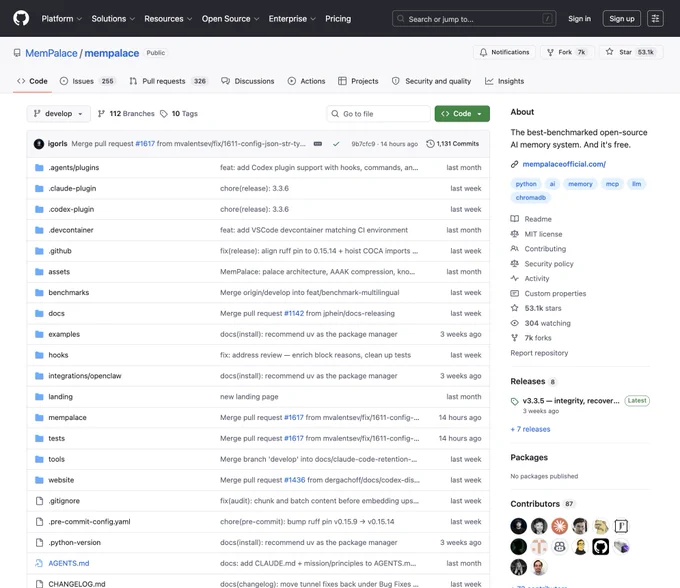Focus the Search or jump to field
680x588 pixels.
(474, 19)
